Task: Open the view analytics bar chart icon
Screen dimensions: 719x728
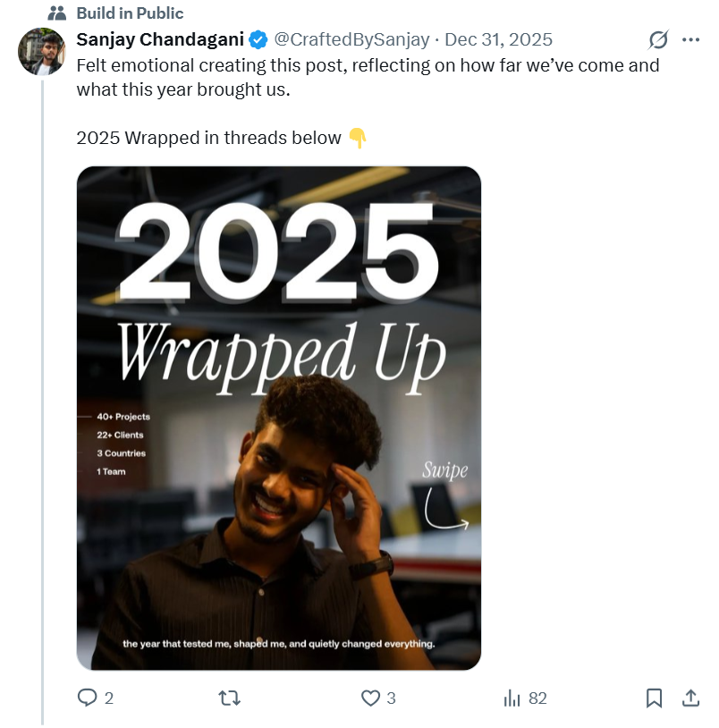Action: click(x=512, y=698)
